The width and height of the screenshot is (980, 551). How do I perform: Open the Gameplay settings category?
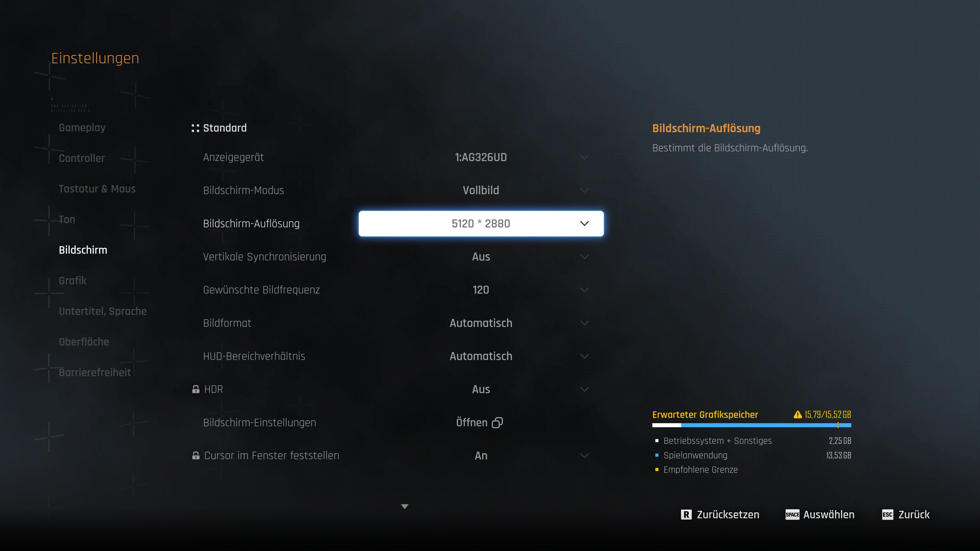point(82,128)
